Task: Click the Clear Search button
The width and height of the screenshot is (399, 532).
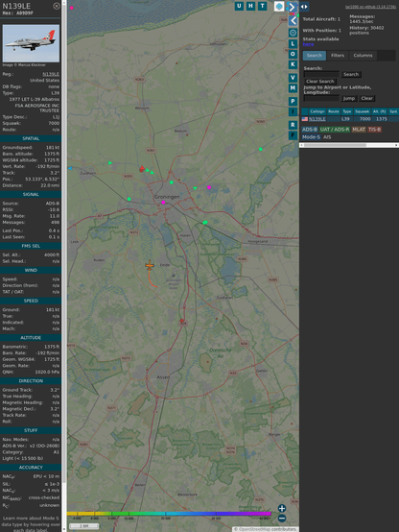Action: tap(320, 82)
